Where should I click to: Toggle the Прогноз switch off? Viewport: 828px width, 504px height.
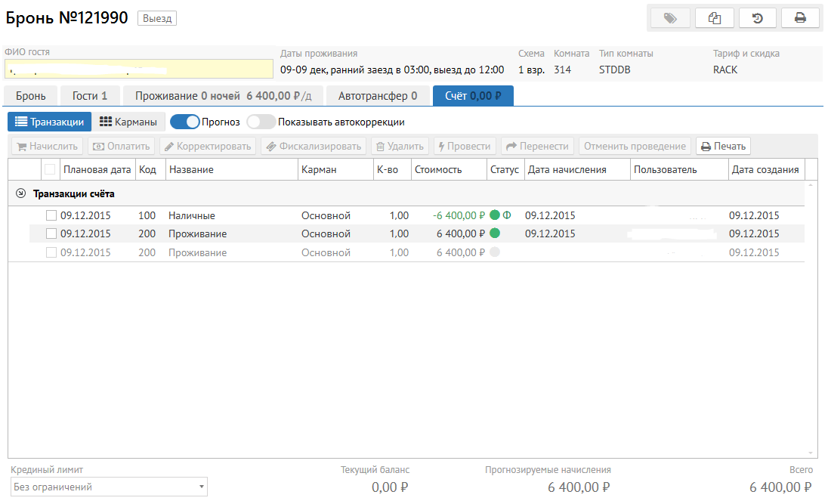185,122
